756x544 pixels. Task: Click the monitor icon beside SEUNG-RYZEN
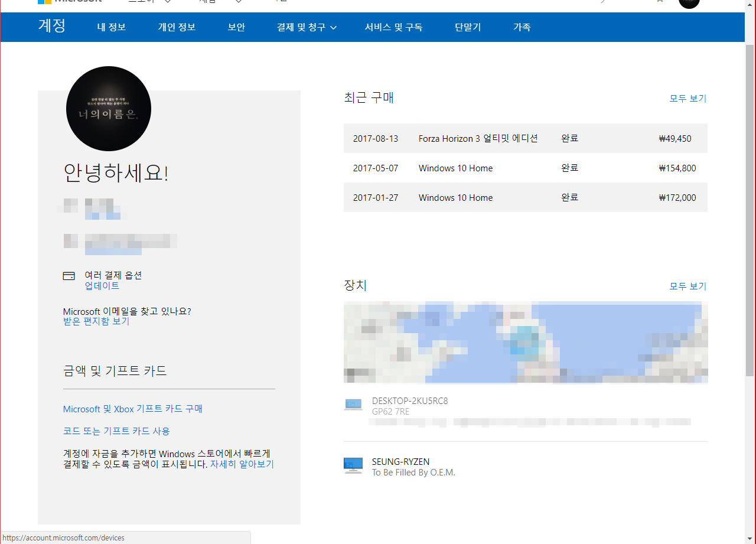point(353,465)
